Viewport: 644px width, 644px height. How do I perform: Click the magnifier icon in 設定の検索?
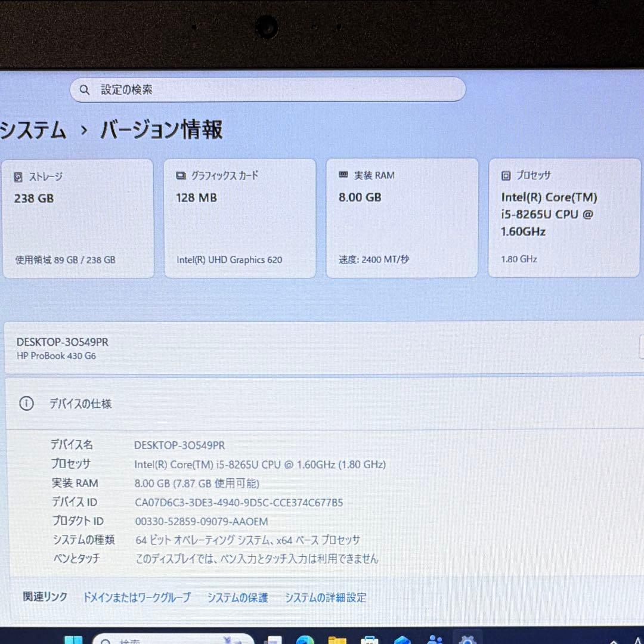pyautogui.click(x=85, y=89)
